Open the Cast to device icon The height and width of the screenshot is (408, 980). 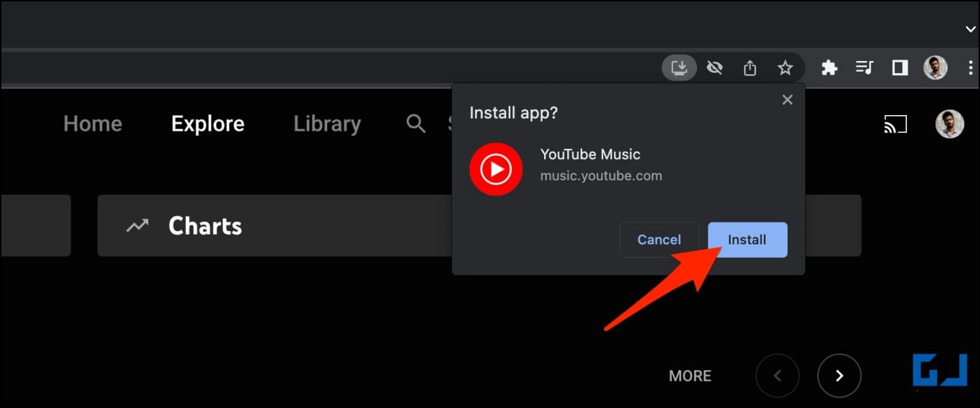pos(895,124)
